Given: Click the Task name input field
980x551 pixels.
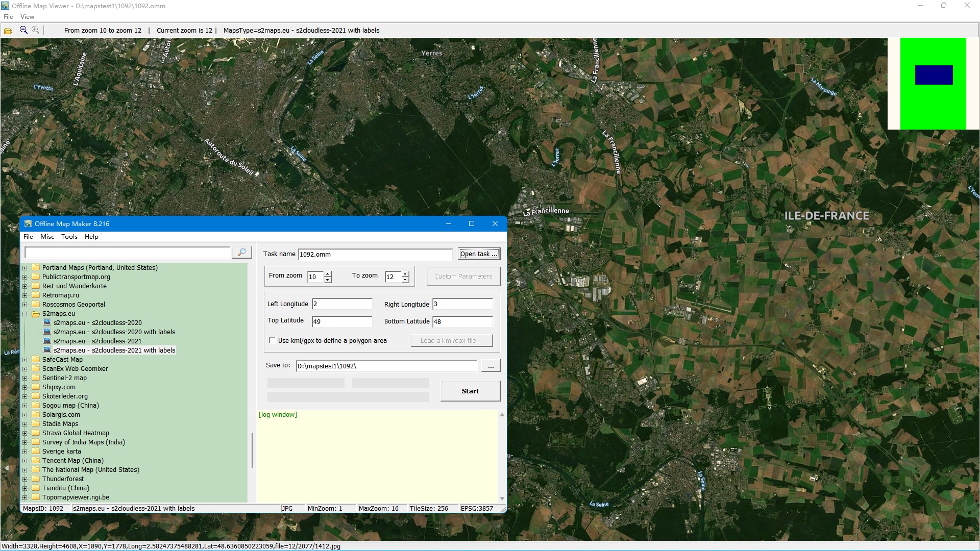Looking at the screenshot, I should click(x=375, y=254).
